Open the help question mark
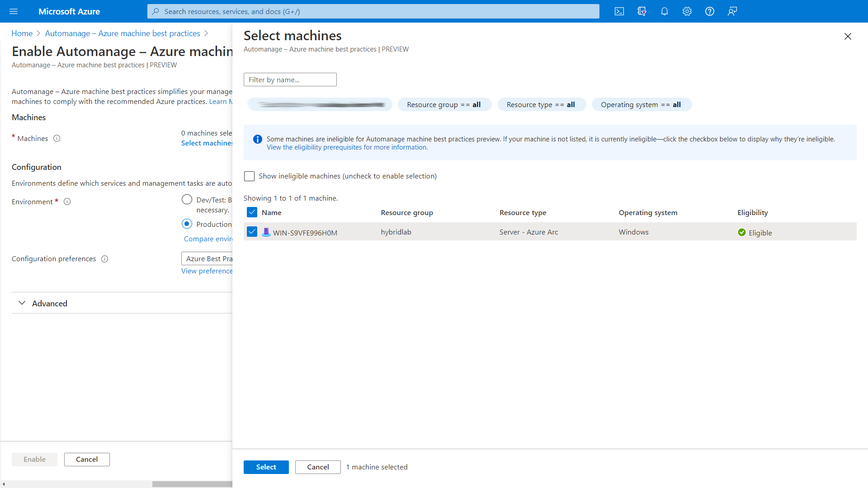This screenshot has height=488, width=868. pyautogui.click(x=710, y=11)
